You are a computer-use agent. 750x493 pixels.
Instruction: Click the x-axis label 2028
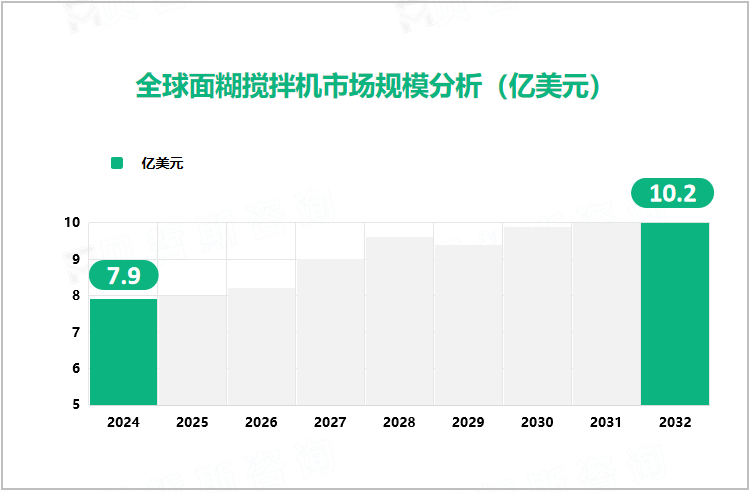coord(399,422)
